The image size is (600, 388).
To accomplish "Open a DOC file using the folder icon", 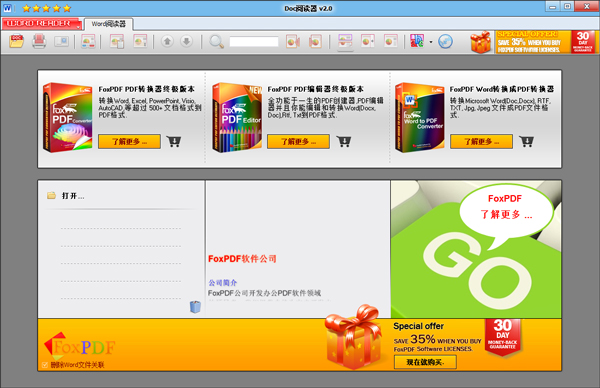I will click(x=17, y=41).
